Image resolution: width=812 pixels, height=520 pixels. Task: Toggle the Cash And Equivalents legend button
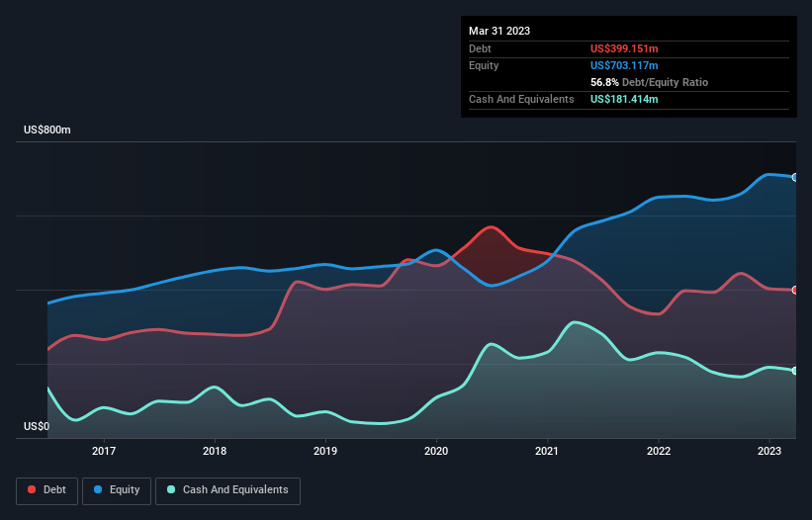click(x=227, y=490)
